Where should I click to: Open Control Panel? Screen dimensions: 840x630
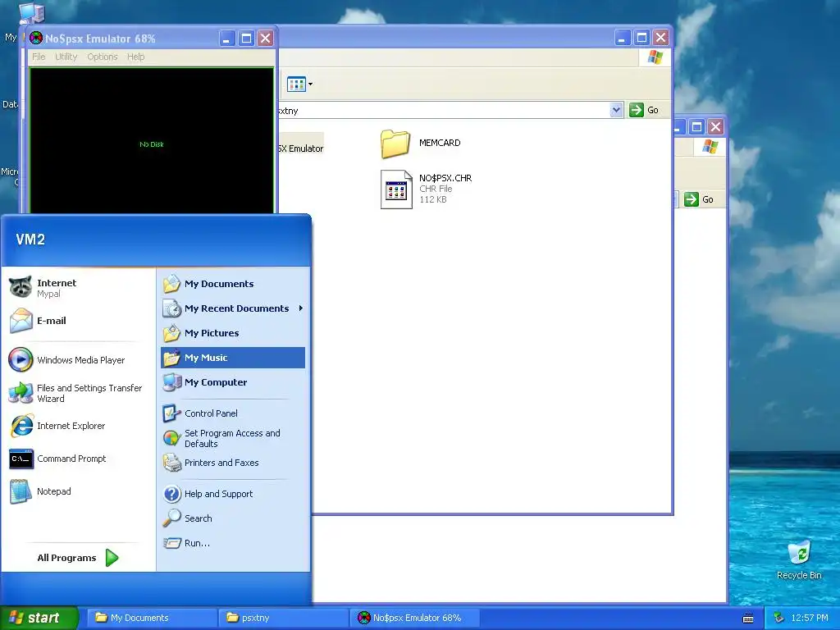pyautogui.click(x=232, y=413)
